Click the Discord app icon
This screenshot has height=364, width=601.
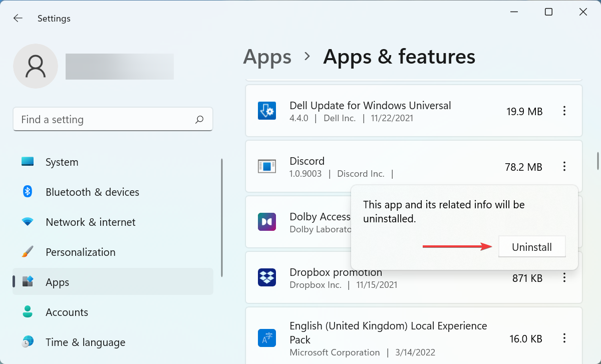tap(267, 166)
